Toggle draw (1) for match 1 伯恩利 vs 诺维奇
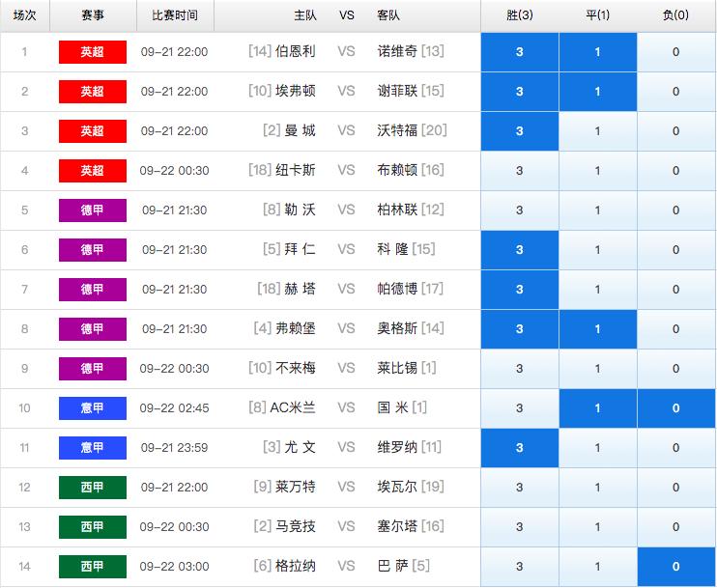This screenshot has height=588, width=717. point(597,52)
